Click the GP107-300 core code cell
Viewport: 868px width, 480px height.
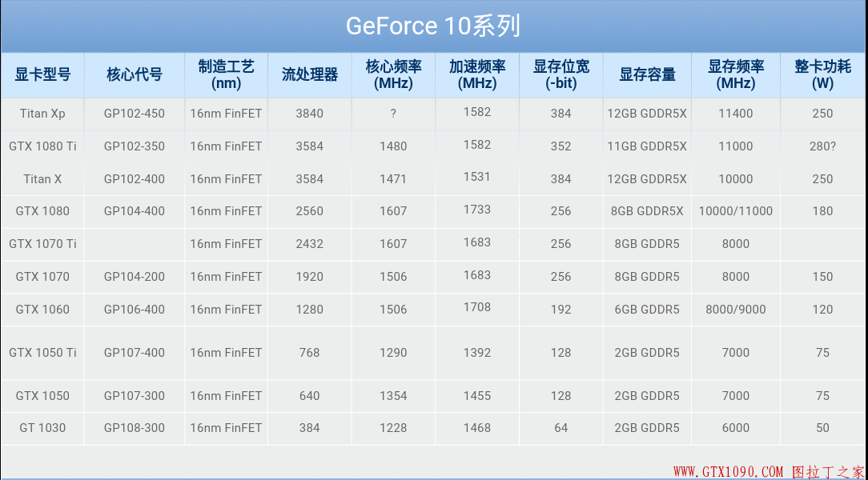tap(135, 396)
